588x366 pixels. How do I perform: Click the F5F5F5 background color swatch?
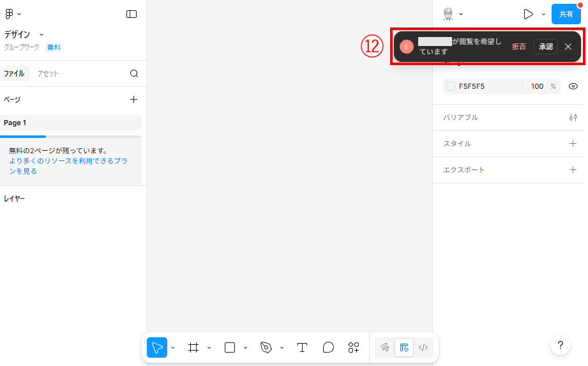[451, 86]
